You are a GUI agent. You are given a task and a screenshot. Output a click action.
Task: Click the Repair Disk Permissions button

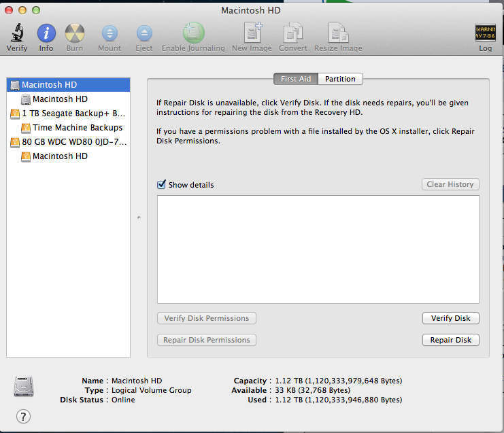point(207,340)
